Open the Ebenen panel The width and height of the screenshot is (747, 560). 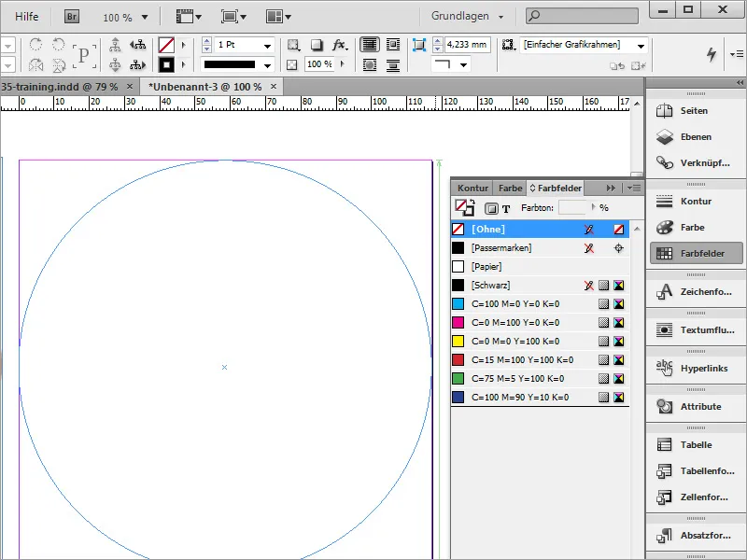click(696, 137)
